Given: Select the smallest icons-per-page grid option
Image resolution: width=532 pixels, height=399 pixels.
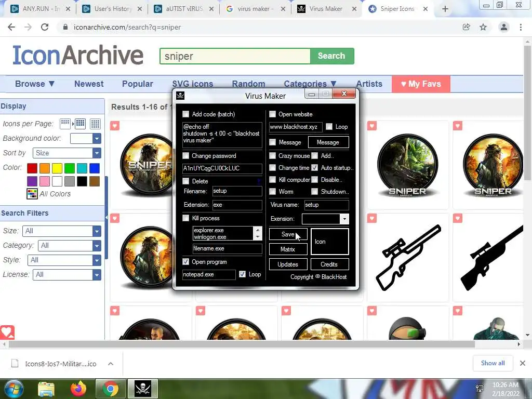Looking at the screenshot, I should [65, 124].
